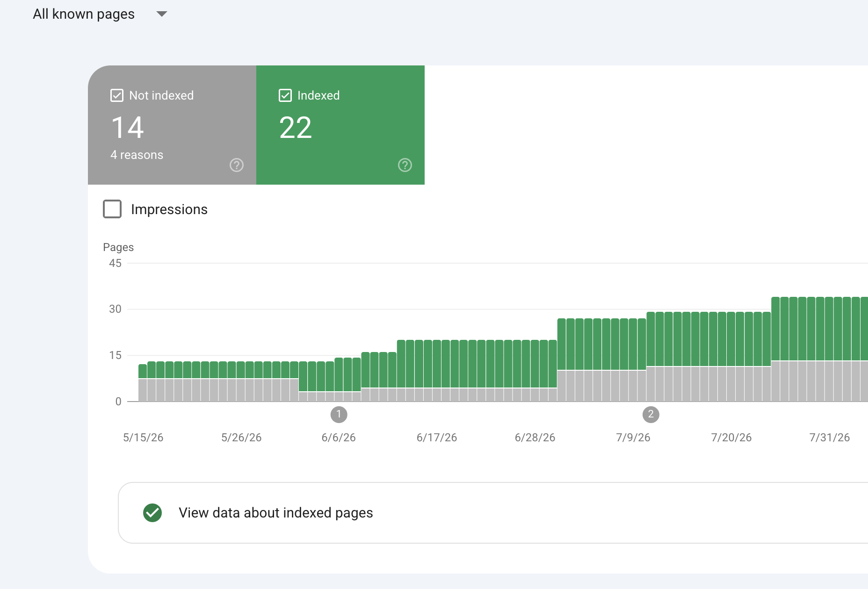Click the 6/28/26 date label
This screenshot has width=868, height=589.
pyautogui.click(x=535, y=438)
